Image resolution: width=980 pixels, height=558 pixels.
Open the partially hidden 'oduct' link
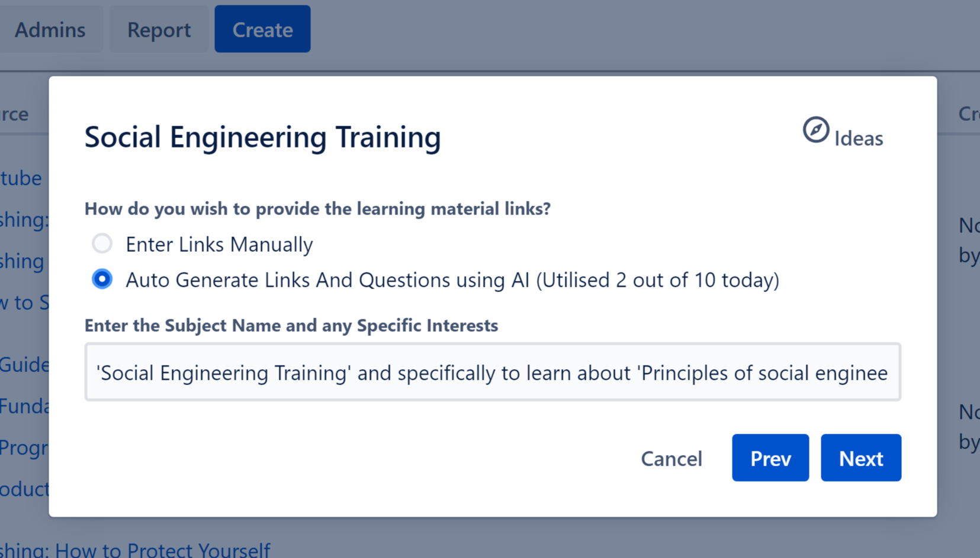tap(24, 489)
